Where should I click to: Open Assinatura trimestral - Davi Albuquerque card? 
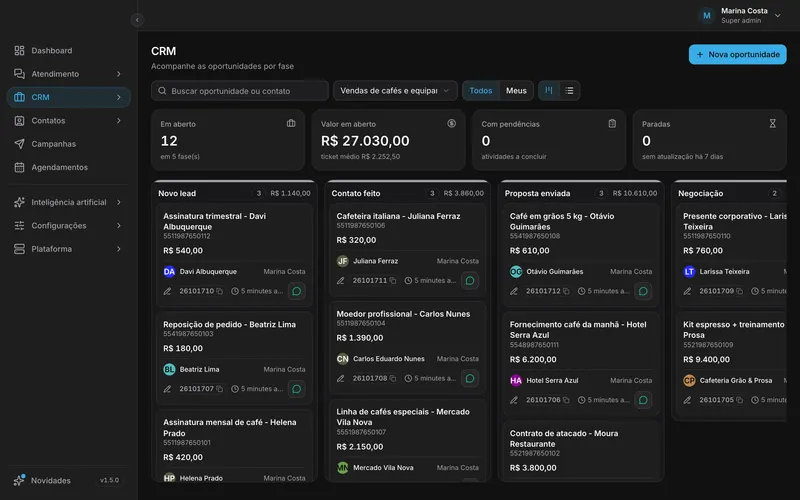click(234, 255)
